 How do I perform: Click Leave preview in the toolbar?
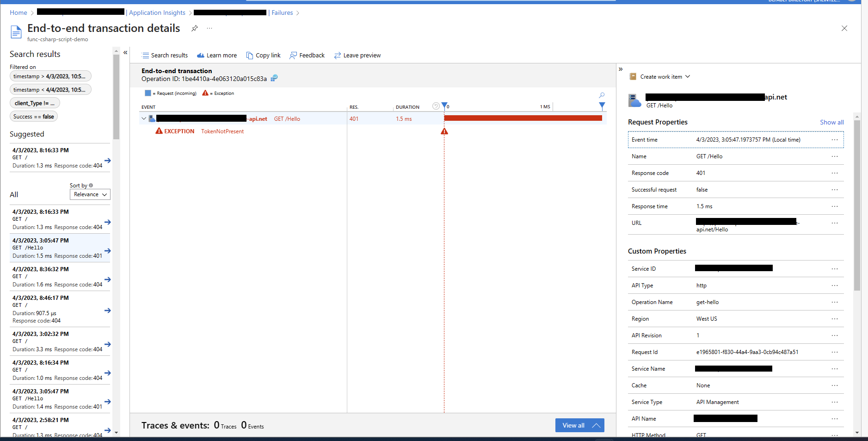click(357, 56)
